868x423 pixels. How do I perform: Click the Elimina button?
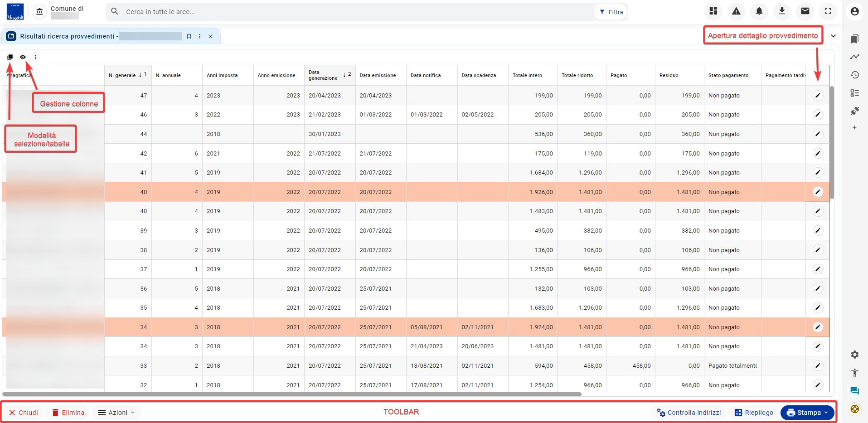(68, 413)
